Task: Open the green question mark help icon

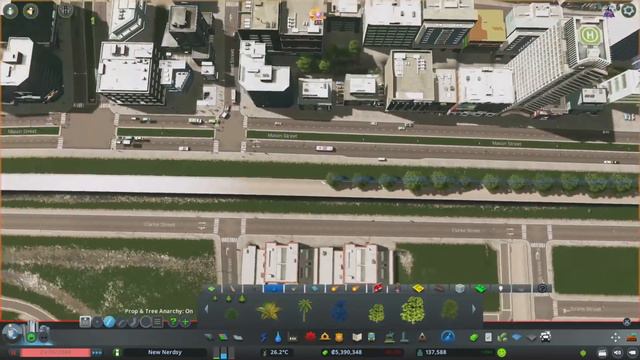Action: click(x=173, y=322)
